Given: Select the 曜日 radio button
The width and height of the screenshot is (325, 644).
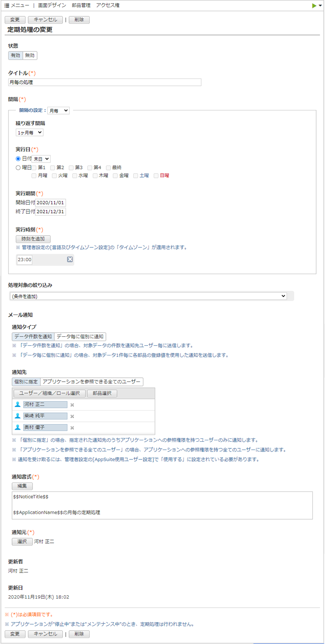Looking at the screenshot, I should coord(19,167).
